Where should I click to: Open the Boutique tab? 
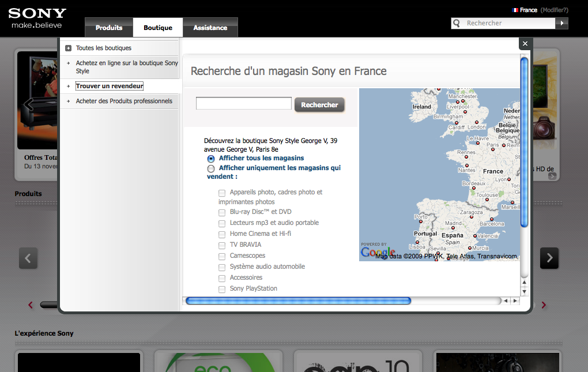click(158, 27)
